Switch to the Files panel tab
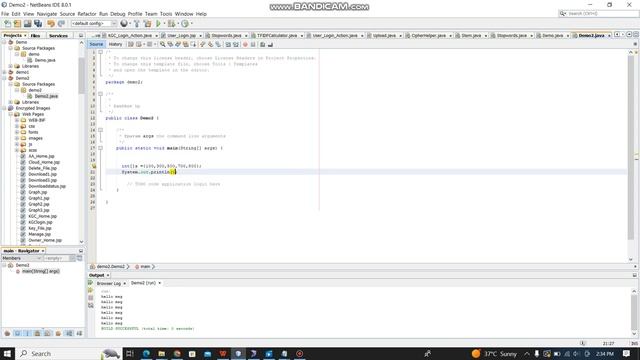This screenshot has width=640, height=360. [x=36, y=36]
